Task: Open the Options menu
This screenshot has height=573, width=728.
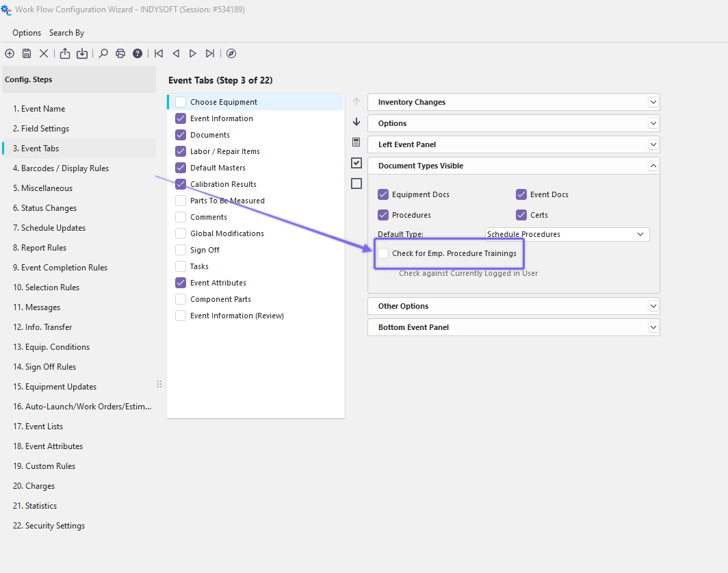Action: [27, 33]
